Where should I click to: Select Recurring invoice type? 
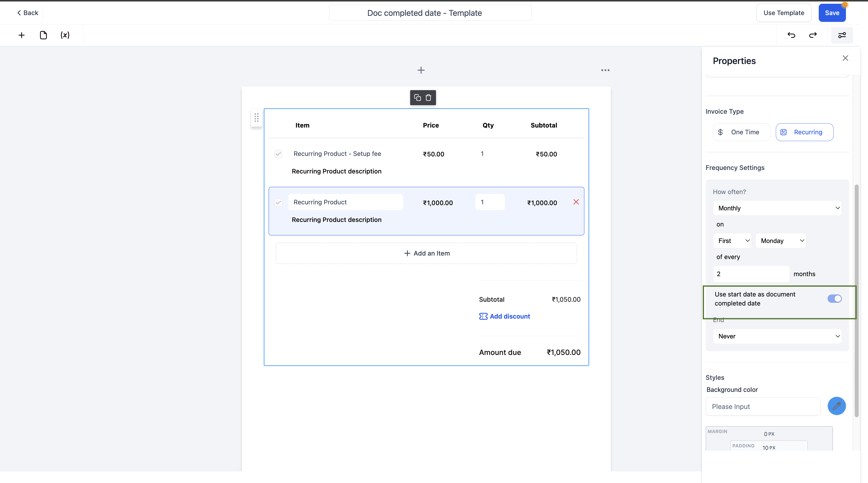[x=804, y=132]
